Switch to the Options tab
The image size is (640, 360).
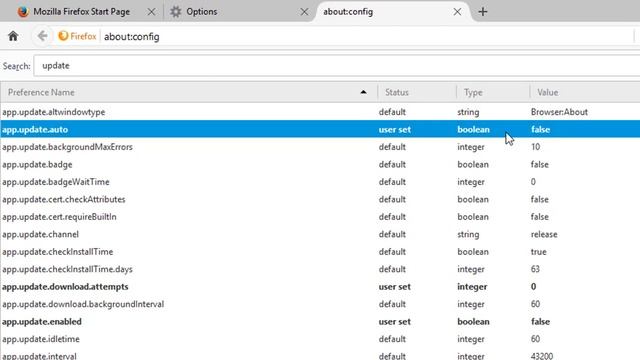[x=239, y=11]
